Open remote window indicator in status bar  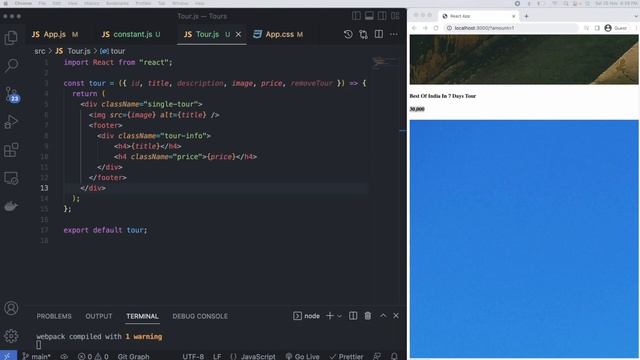pyautogui.click(x=8, y=356)
